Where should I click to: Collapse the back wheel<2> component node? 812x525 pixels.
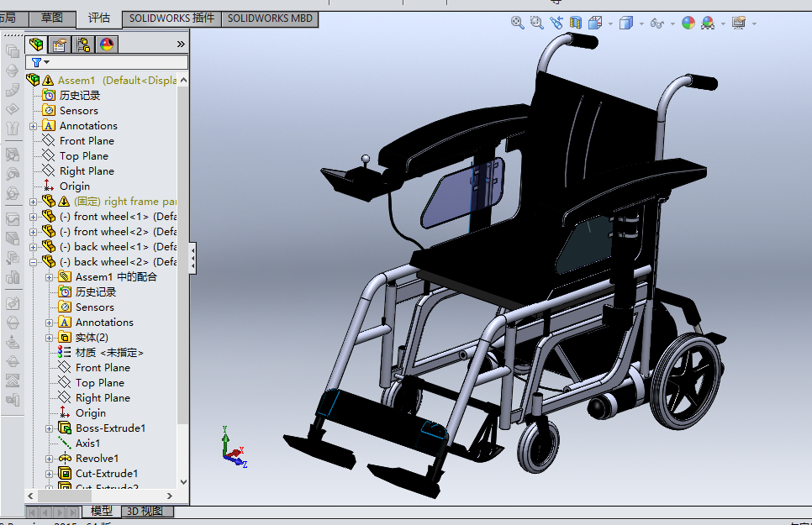34,262
